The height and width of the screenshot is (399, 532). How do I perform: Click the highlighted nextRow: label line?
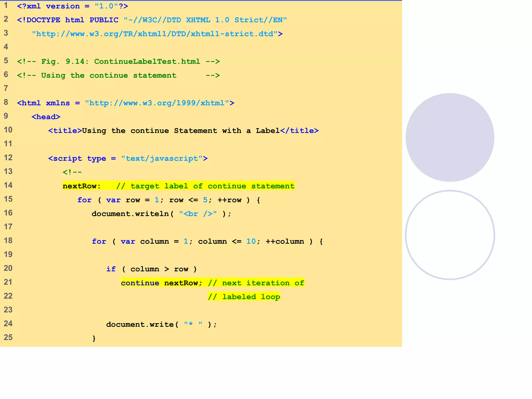click(x=179, y=186)
